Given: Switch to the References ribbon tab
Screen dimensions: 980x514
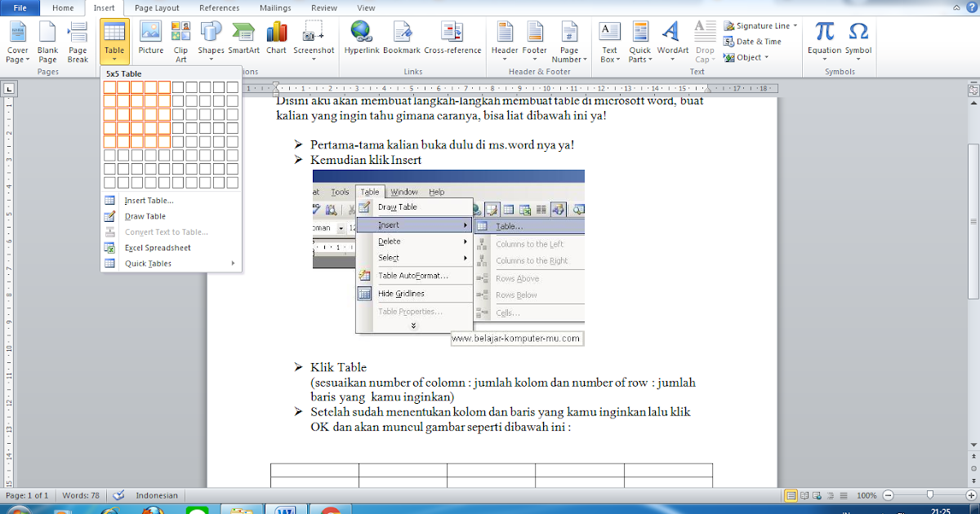Looking at the screenshot, I should 219,7.
